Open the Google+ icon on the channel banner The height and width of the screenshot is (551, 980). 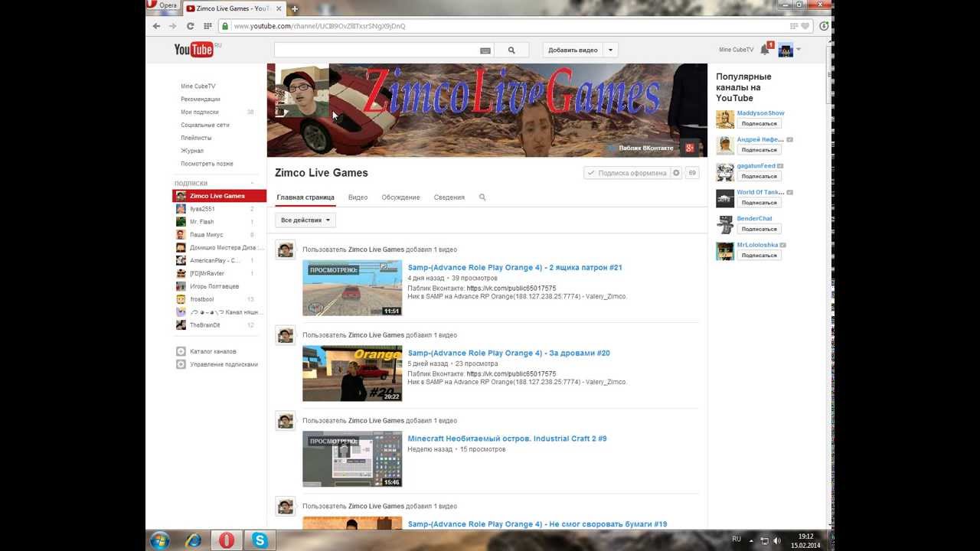689,148
